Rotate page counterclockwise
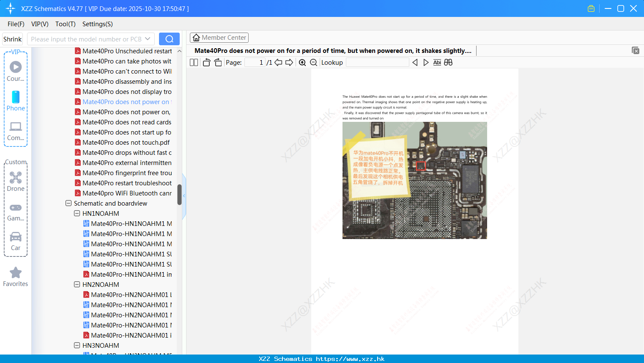This screenshot has width=644, height=363. [206, 62]
